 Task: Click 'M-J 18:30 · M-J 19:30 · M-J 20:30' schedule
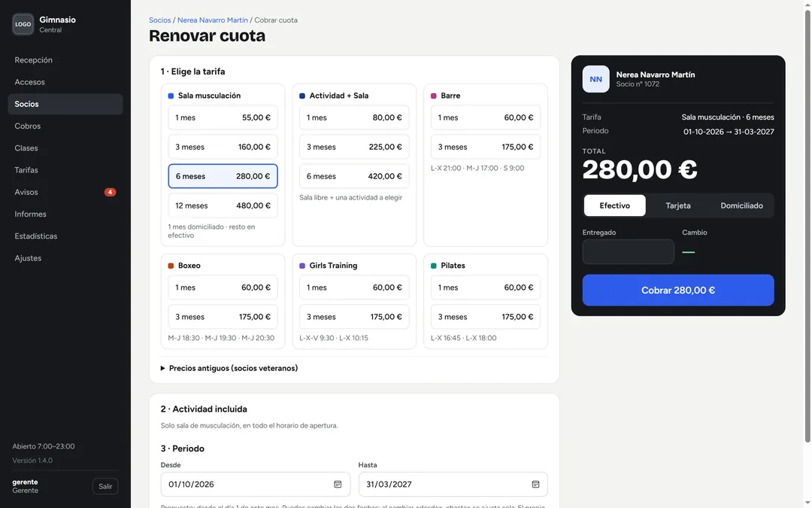[x=221, y=338]
